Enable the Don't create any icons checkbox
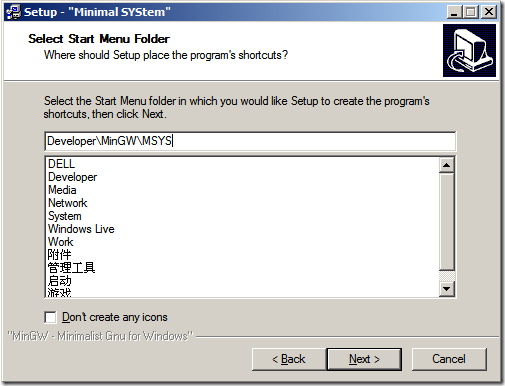505x386 pixels. pyautogui.click(x=50, y=317)
